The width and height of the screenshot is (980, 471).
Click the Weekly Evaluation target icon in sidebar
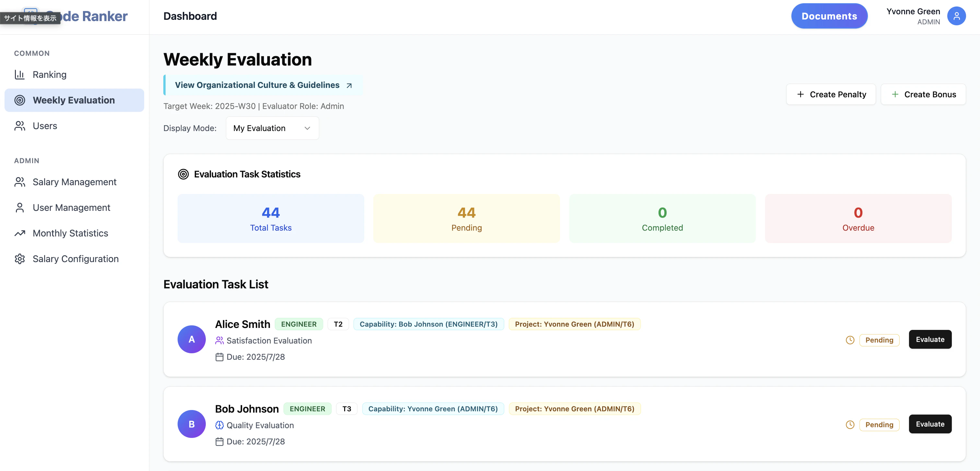19,100
